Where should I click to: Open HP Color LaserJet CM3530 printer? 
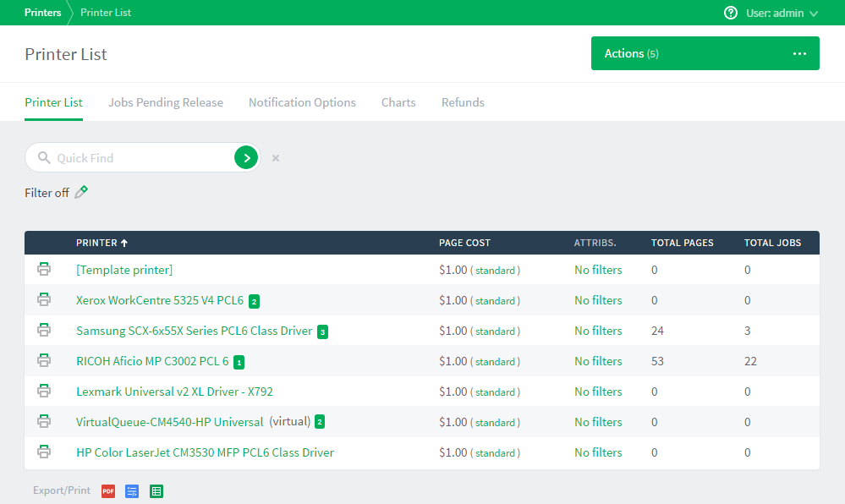pyautogui.click(x=205, y=452)
